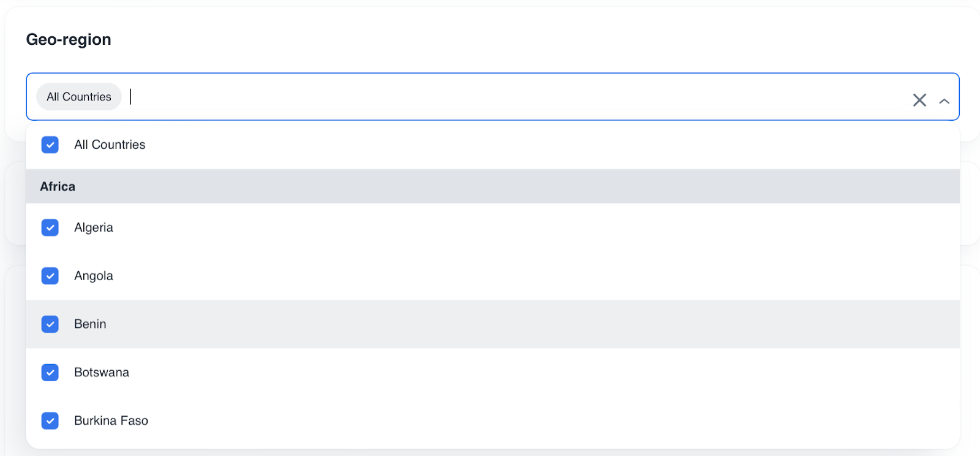980x456 pixels.
Task: Click the All Countries chip in the field
Action: (79, 97)
